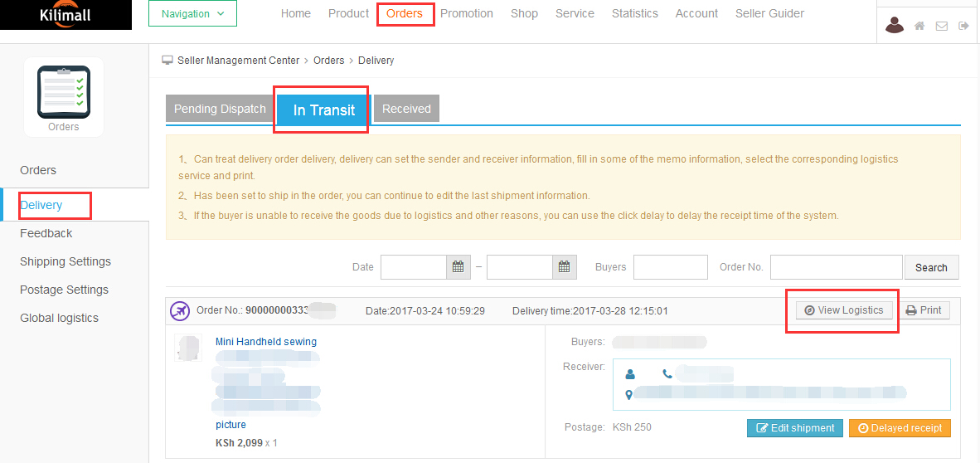Click Seller Management Center breadcrumb
980x463 pixels.
(x=238, y=61)
